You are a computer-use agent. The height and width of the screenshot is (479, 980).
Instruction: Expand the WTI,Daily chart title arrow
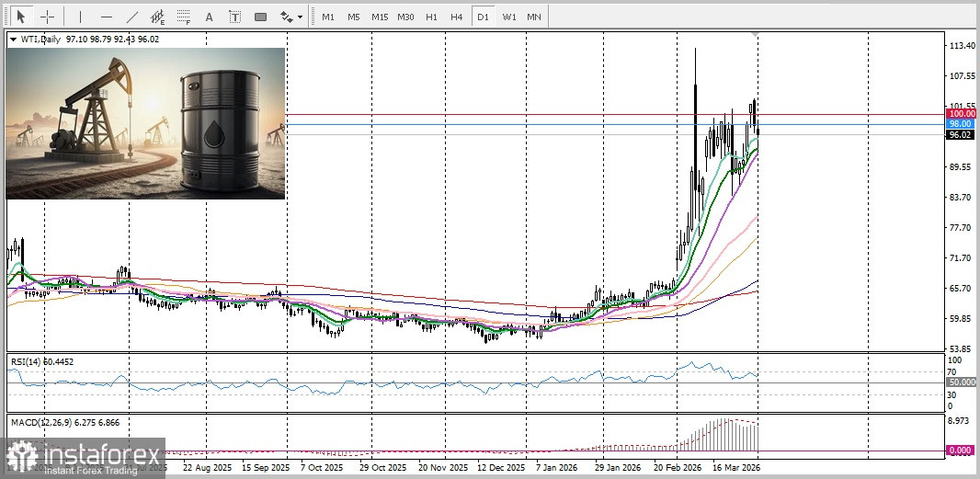13,39
